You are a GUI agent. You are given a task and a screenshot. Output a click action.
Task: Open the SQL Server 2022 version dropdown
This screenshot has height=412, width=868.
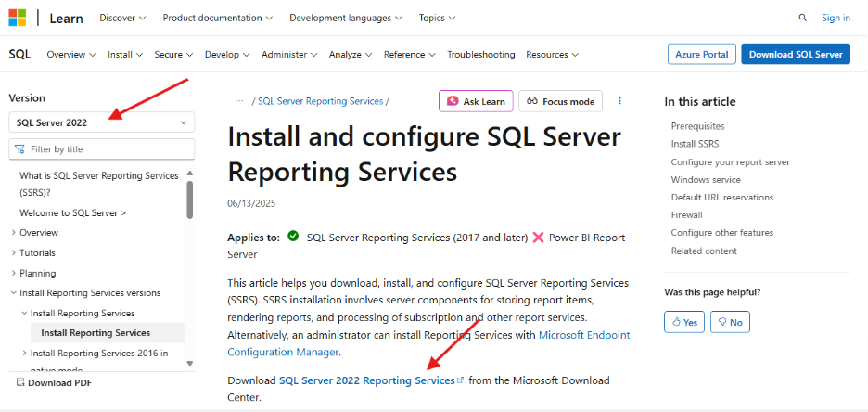click(x=101, y=122)
